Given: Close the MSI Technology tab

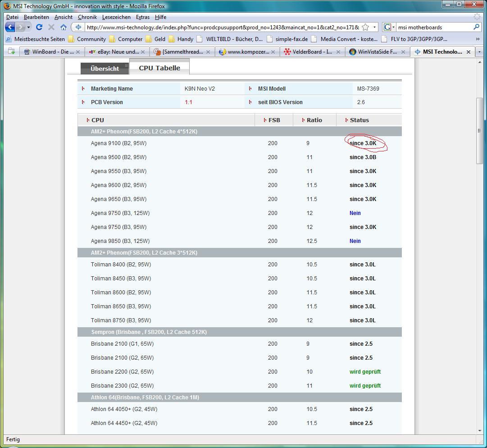Looking at the screenshot, I should pyautogui.click(x=469, y=52).
